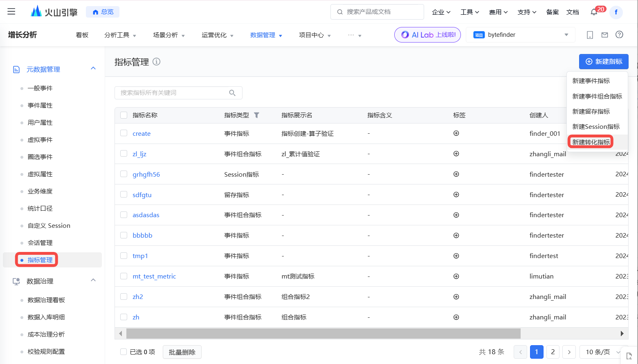Check the tmp1 row checkbox
Image resolution: width=638 pixels, height=364 pixels.
124,256
